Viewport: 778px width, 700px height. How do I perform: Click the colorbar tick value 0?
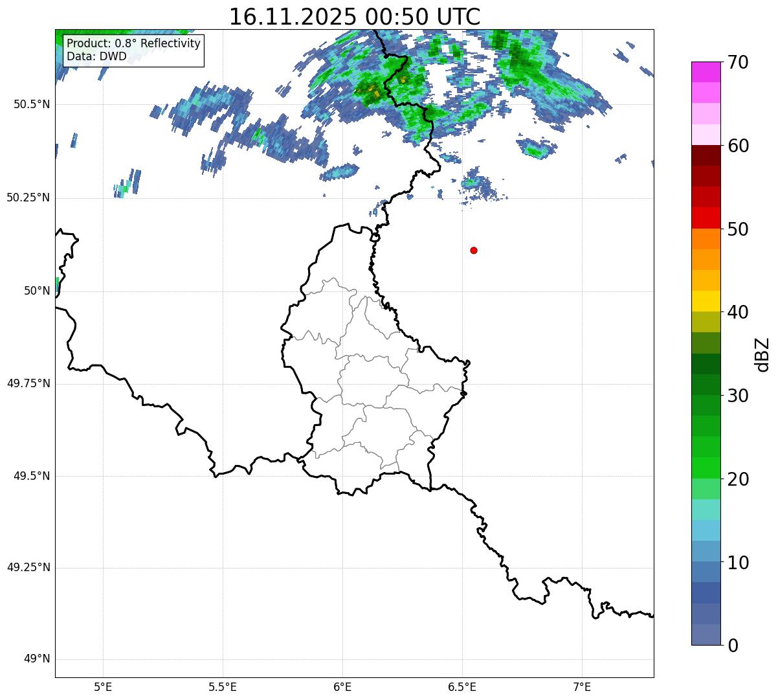click(x=732, y=646)
